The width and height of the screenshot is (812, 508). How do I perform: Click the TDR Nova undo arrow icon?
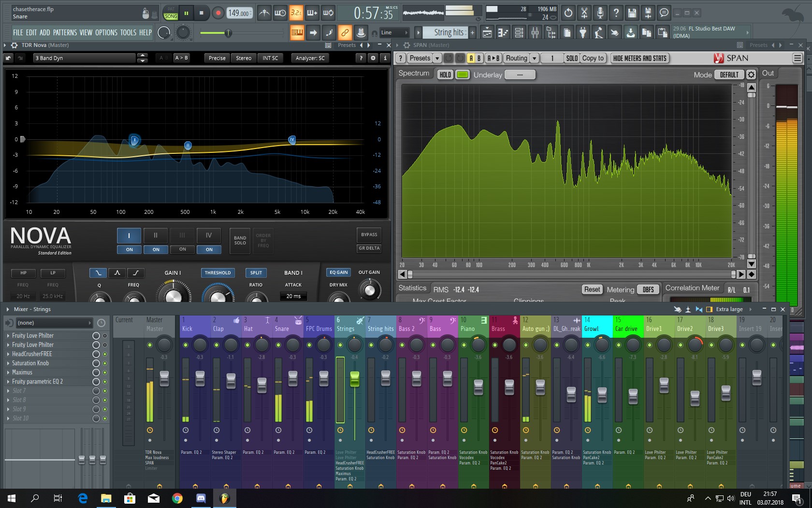pyautogui.click(x=8, y=58)
